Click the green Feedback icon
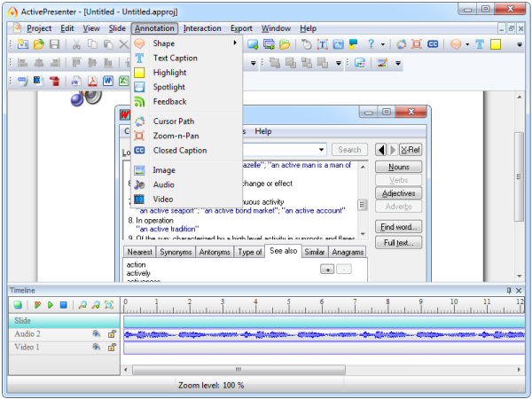The width and height of the screenshot is (532, 399). [x=139, y=102]
